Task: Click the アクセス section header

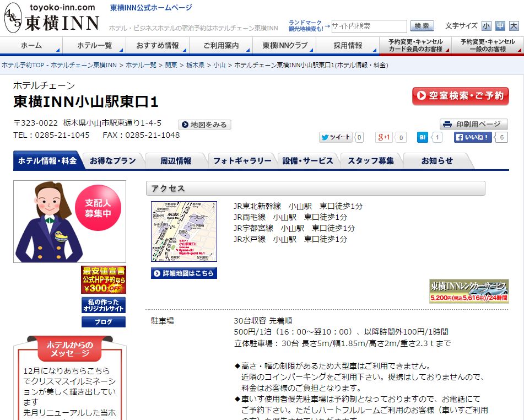Action: click(x=316, y=189)
